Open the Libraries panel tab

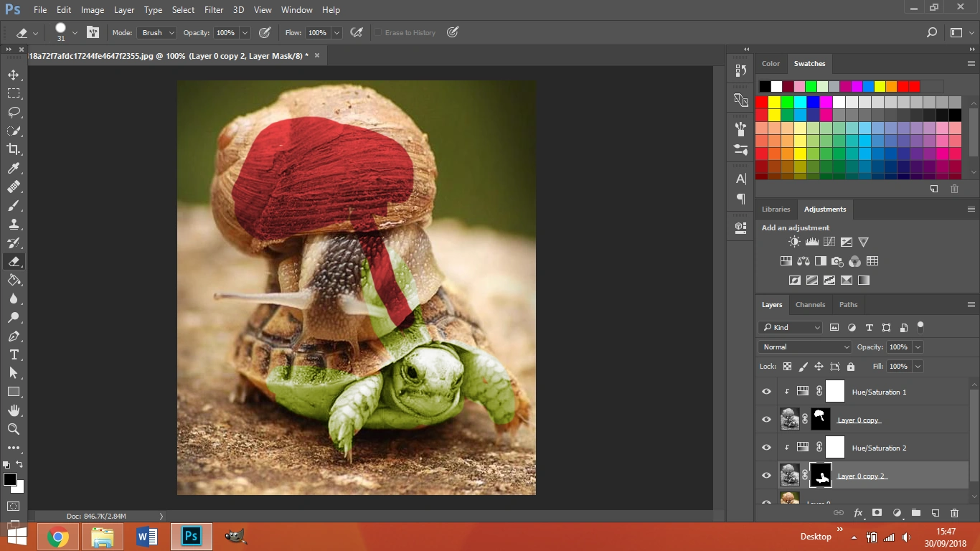pyautogui.click(x=776, y=209)
